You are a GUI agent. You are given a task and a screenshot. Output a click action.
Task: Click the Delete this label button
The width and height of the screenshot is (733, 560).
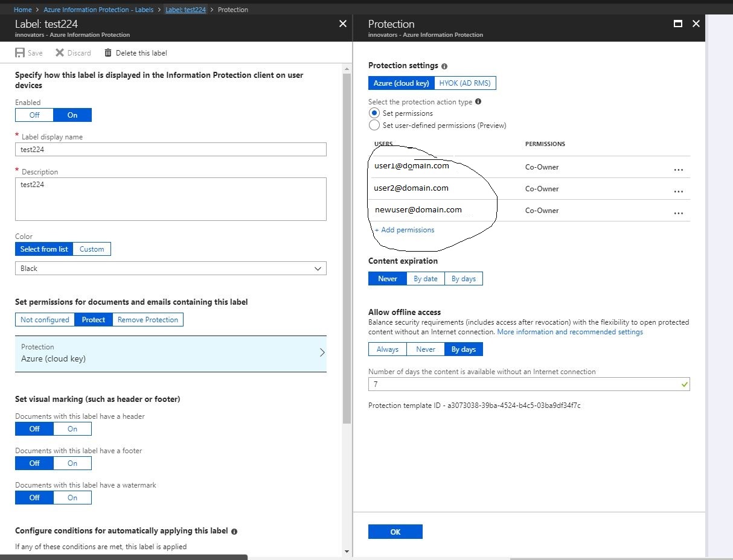136,52
